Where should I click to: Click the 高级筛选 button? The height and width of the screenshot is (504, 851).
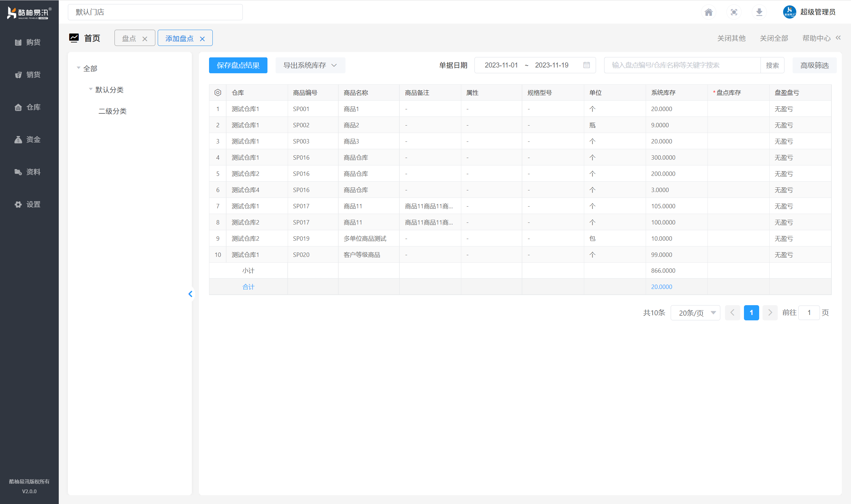click(x=814, y=65)
